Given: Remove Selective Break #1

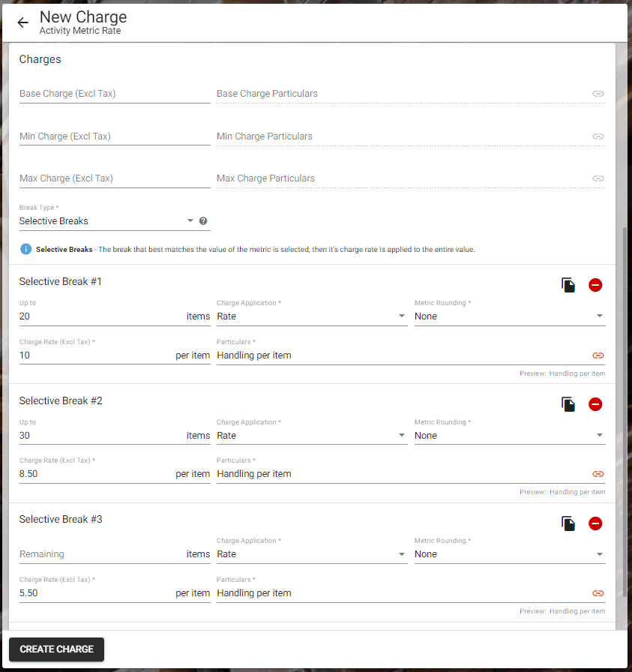Looking at the screenshot, I should [595, 285].
